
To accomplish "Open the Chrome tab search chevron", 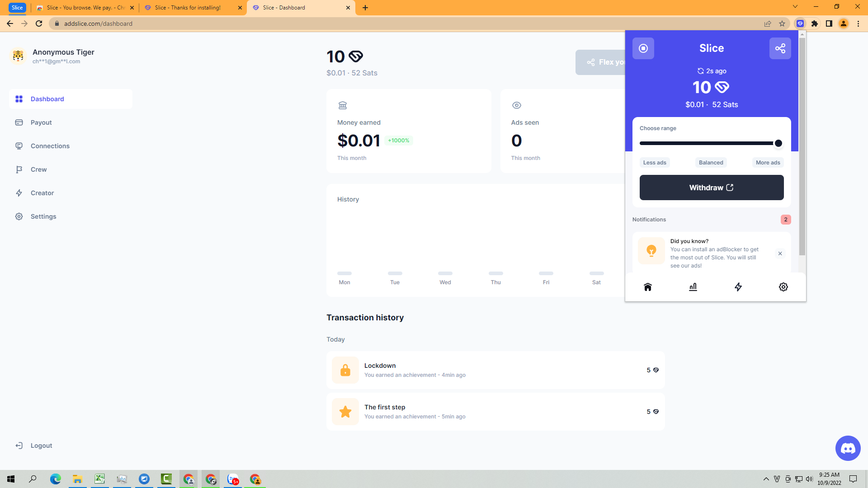I will point(795,7).
